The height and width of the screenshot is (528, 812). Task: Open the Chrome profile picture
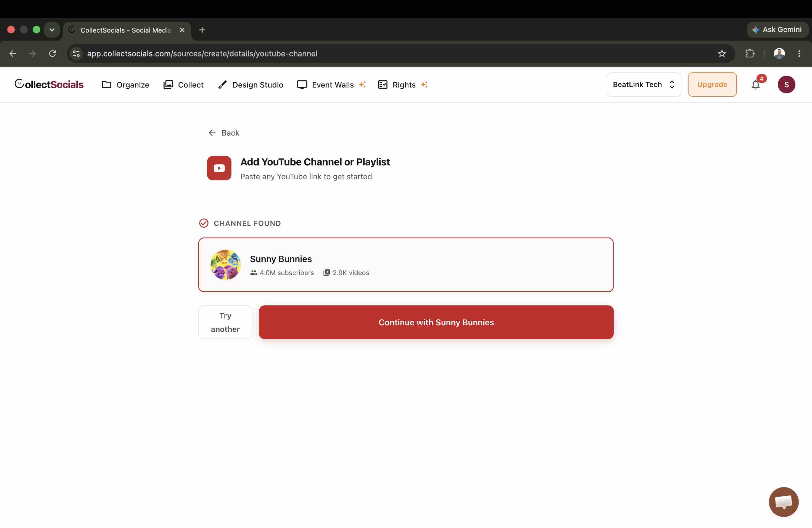point(779,54)
